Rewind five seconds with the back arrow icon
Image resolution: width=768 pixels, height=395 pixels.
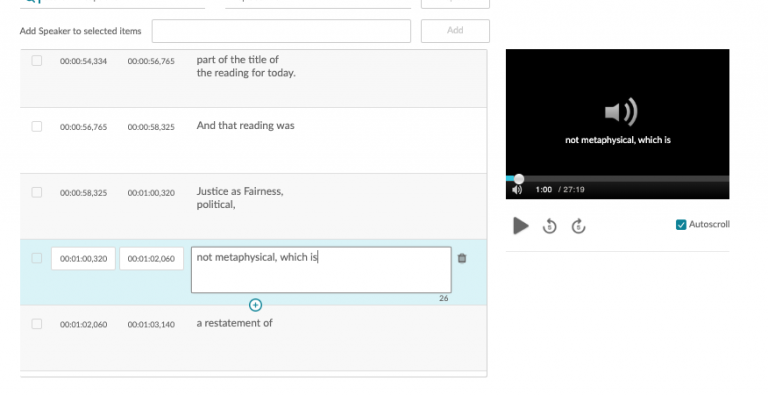(x=550, y=226)
